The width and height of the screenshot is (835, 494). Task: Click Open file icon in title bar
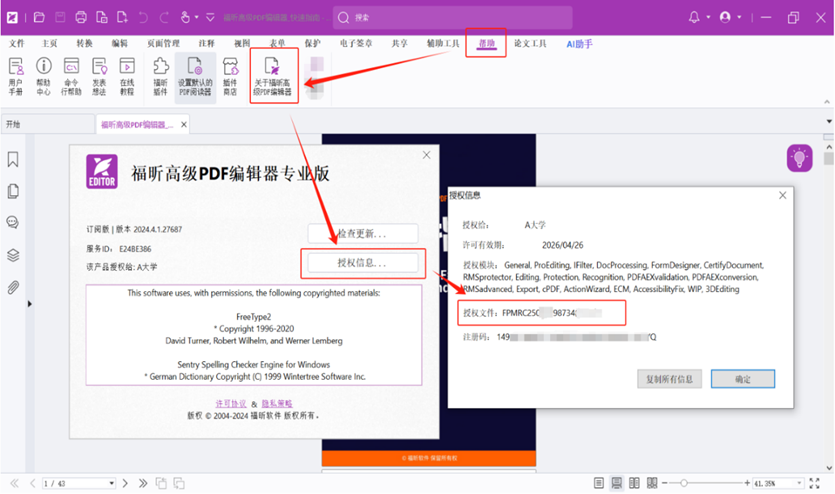pyautogui.click(x=39, y=18)
